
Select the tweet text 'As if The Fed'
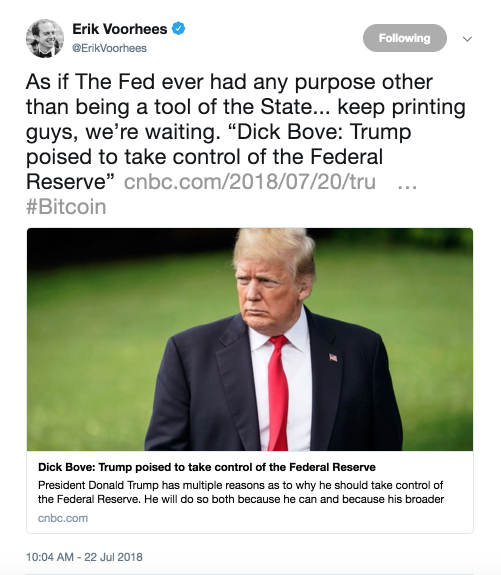pyautogui.click(x=91, y=81)
